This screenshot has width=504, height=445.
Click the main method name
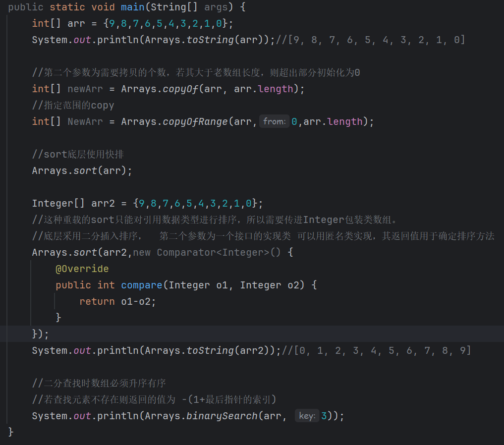(132, 7)
